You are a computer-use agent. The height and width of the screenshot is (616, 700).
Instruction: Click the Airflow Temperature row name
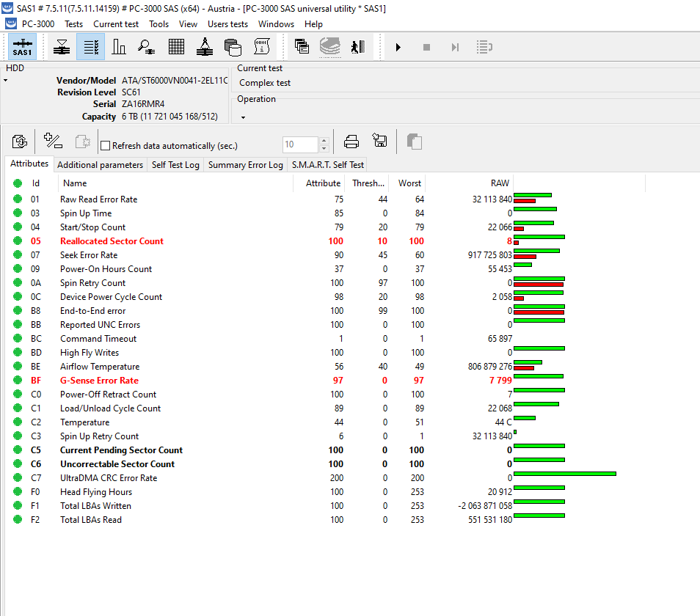(100, 367)
